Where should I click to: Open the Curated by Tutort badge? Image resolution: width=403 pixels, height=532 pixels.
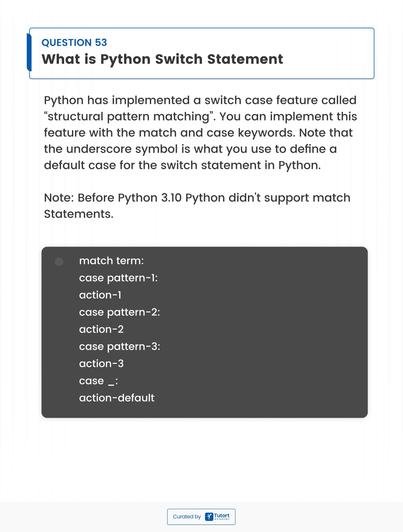(x=201, y=517)
